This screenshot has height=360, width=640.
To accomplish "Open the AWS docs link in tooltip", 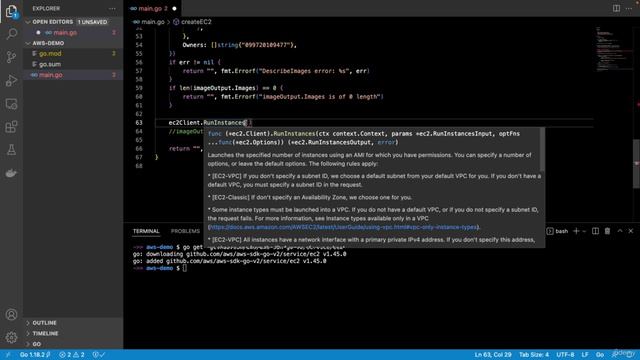I will point(343,227).
